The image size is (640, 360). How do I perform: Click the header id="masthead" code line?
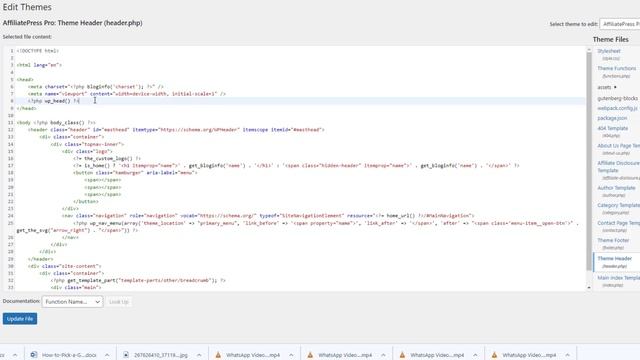[x=176, y=130]
